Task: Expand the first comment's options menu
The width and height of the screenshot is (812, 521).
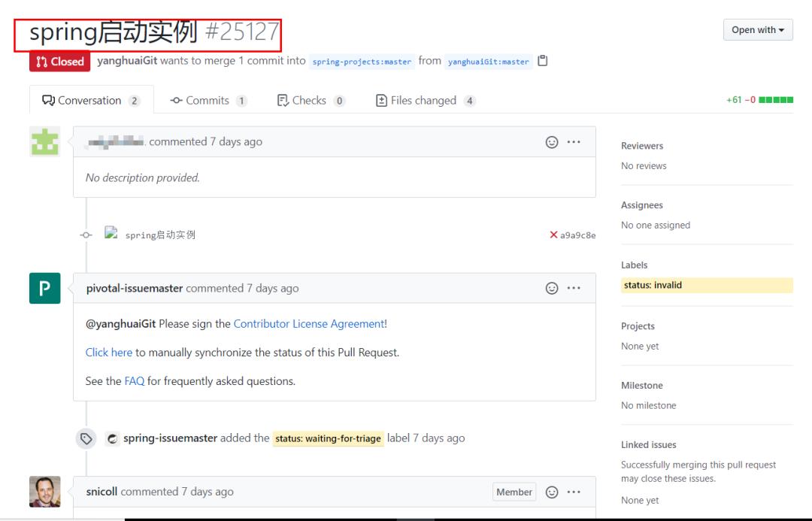Action: (574, 141)
